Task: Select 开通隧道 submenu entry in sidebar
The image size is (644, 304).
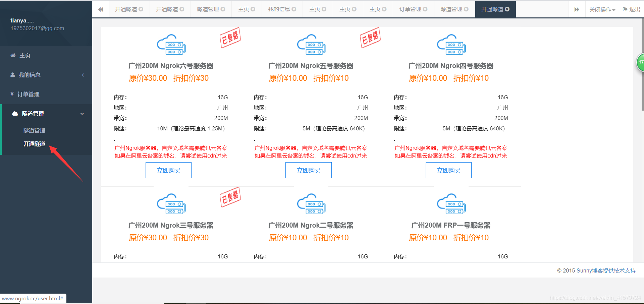Action: point(34,144)
